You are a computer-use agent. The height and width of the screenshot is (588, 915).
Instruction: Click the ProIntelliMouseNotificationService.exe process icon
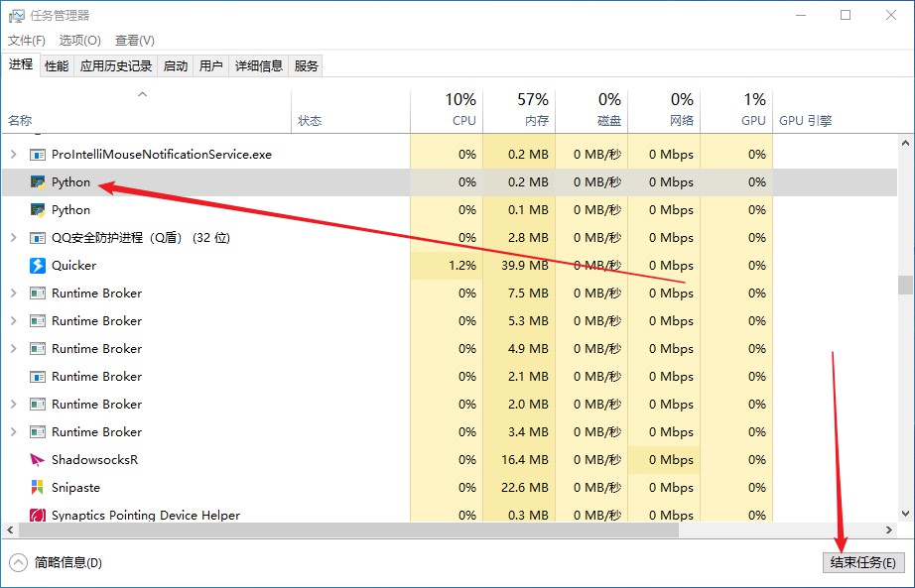(x=38, y=155)
